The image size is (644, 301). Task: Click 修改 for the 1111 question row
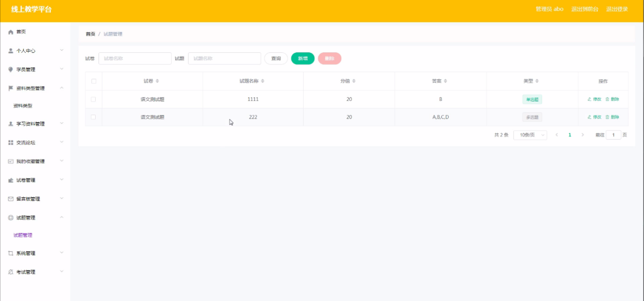pyautogui.click(x=594, y=100)
